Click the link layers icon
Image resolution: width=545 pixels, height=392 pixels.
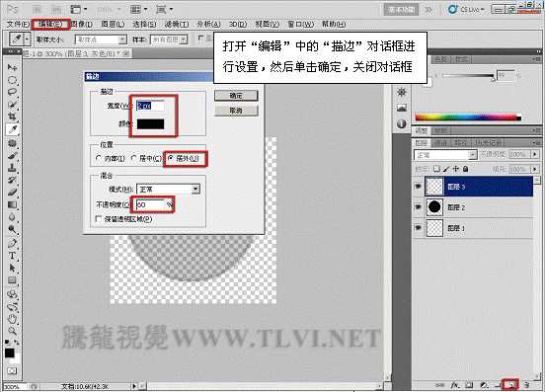click(440, 385)
